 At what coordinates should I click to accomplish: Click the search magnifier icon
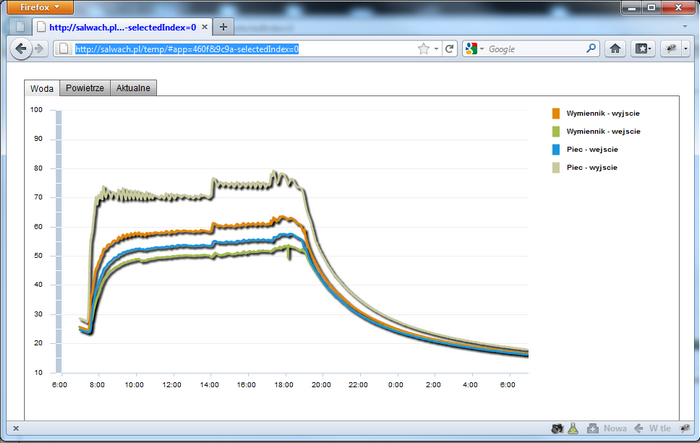[x=591, y=48]
